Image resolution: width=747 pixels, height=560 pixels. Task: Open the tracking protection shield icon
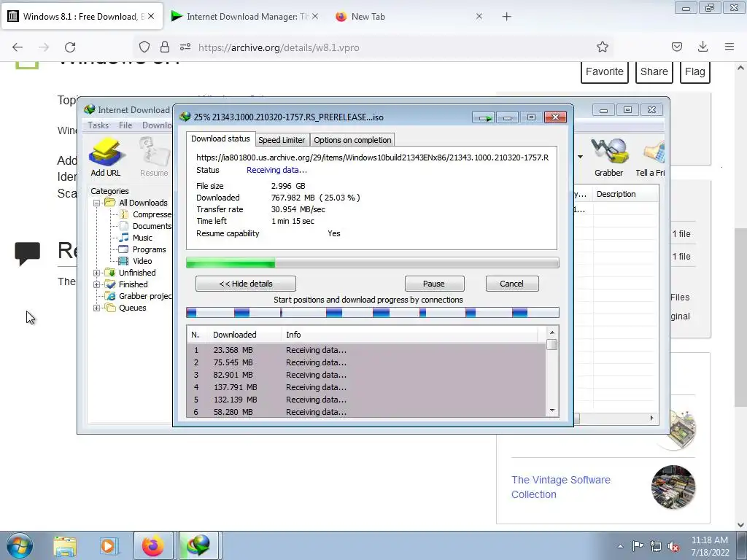pyautogui.click(x=144, y=47)
